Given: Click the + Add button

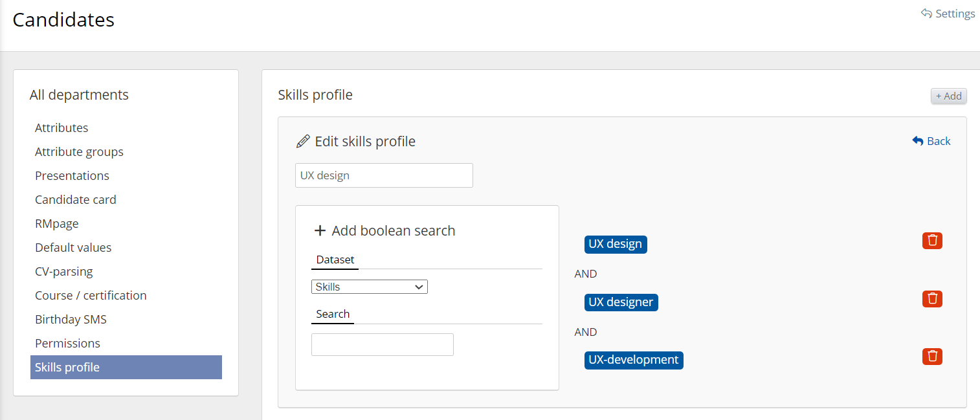Looking at the screenshot, I should click(x=948, y=96).
